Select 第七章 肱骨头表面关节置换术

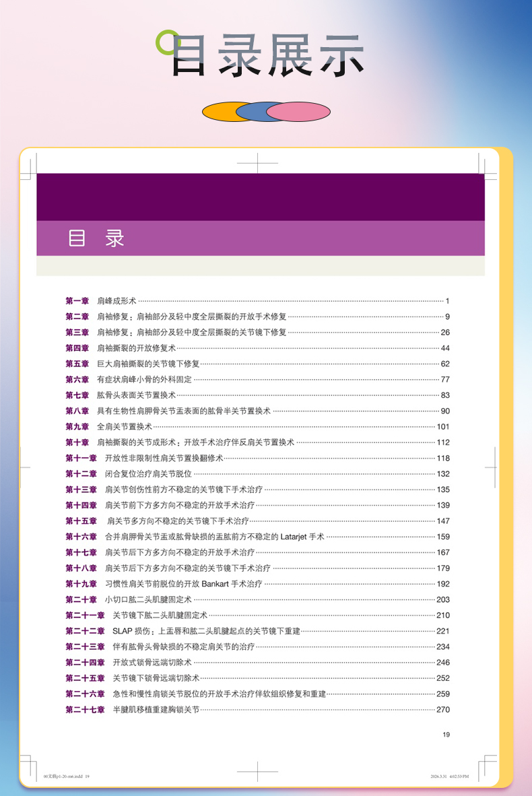click(257, 395)
